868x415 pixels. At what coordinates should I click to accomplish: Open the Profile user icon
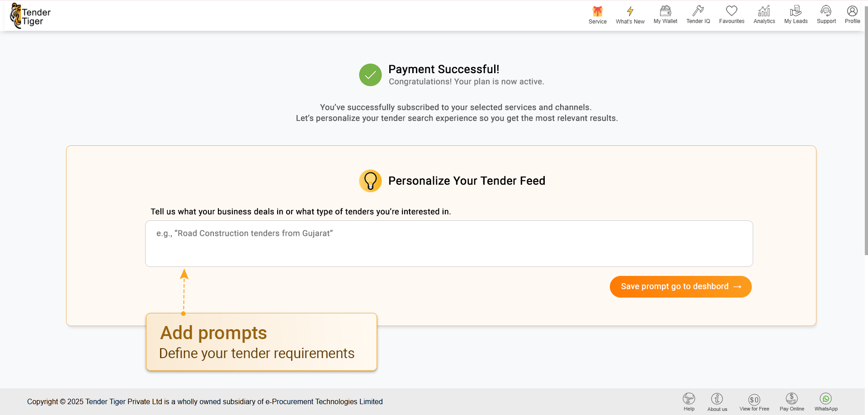(852, 11)
